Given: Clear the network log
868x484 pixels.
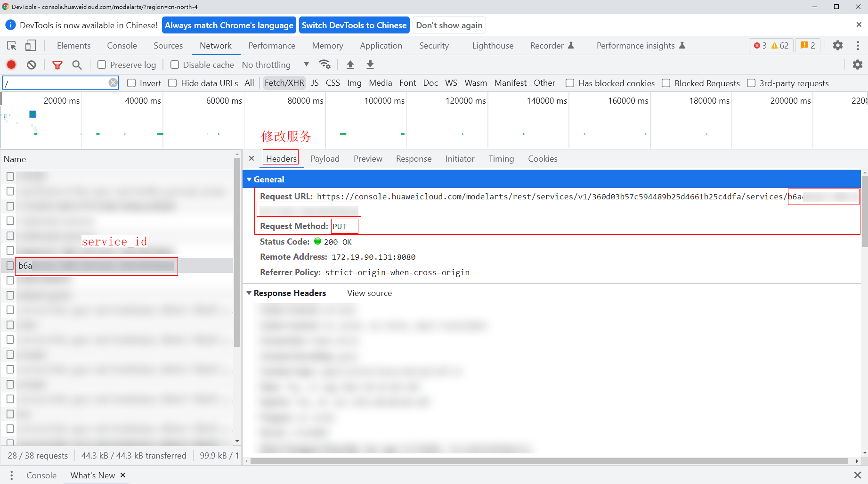Looking at the screenshot, I should 31,65.
